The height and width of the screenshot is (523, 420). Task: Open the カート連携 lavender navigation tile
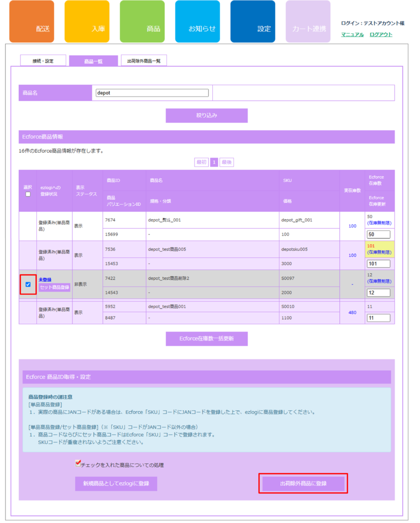click(308, 22)
